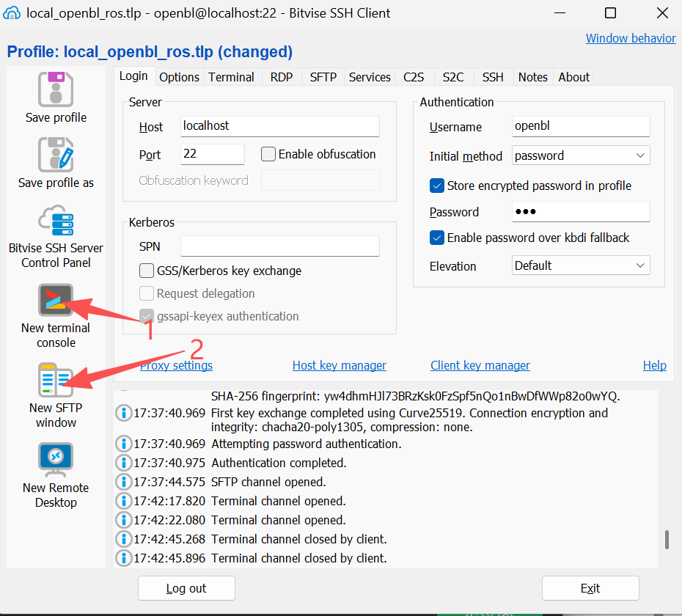Image resolution: width=682 pixels, height=616 pixels.
Task: Start a New Remote Desktop session
Action: 56,460
